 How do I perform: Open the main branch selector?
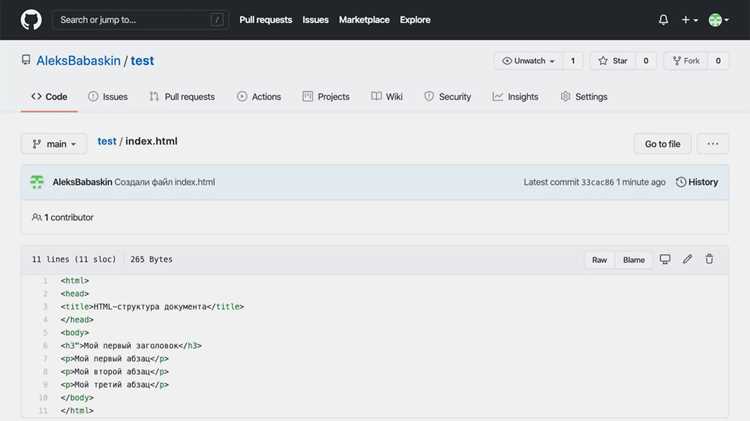pyautogui.click(x=54, y=144)
